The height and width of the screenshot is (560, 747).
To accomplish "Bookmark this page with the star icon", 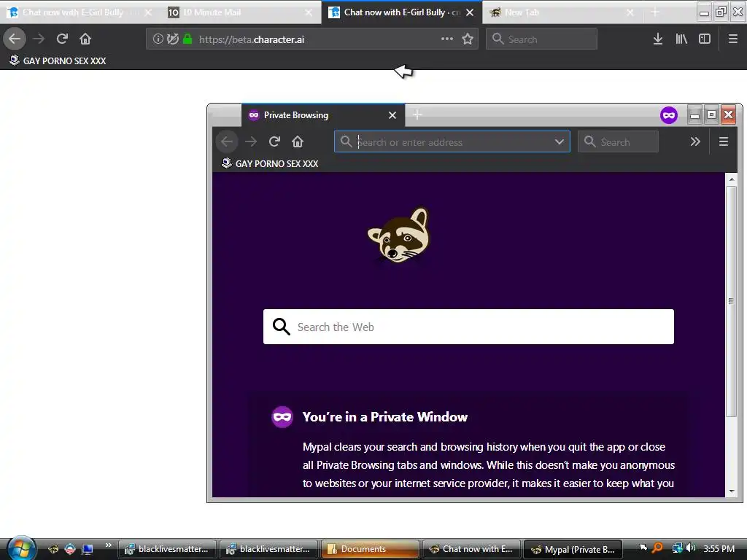I will pos(468,39).
